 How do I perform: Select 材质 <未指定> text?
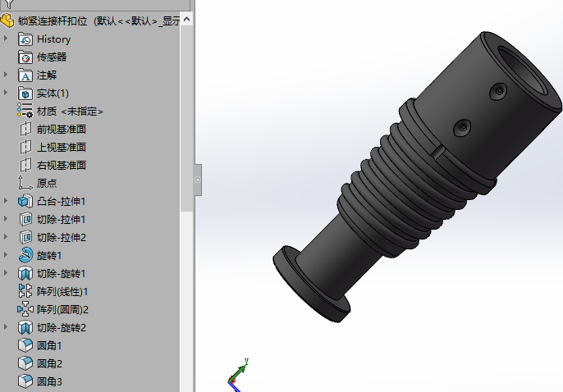coord(70,112)
